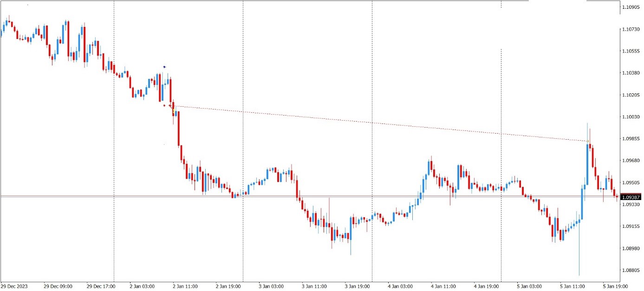Click the 1.10380 price axis label
The height and width of the screenshot is (291, 644).
click(x=631, y=73)
